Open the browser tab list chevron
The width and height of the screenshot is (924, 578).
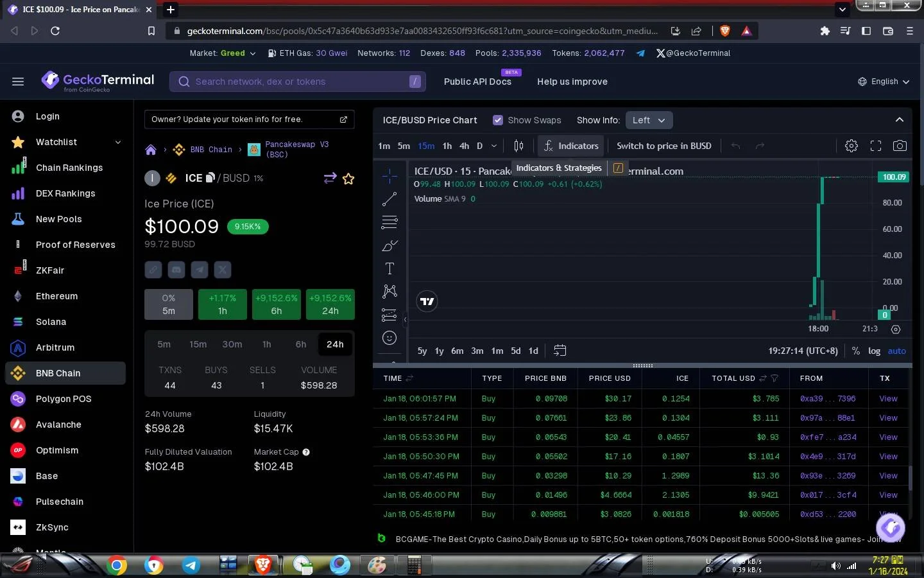click(843, 9)
